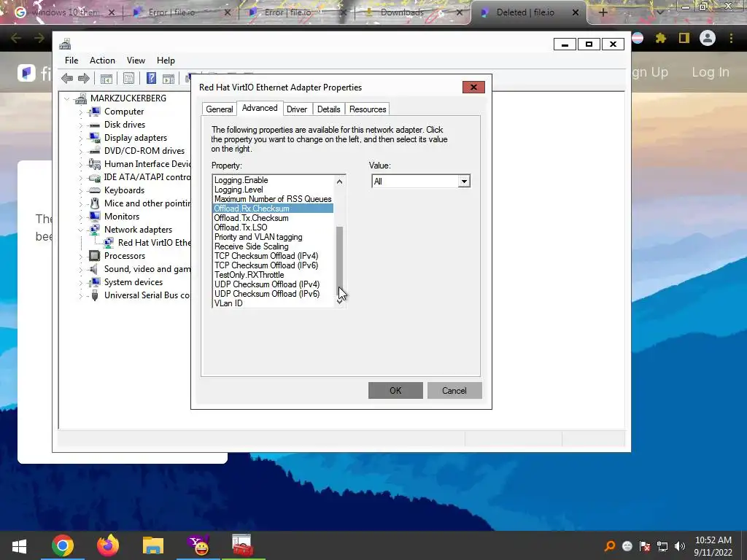
Task: Open a new Chrome tab
Action: click(x=603, y=12)
